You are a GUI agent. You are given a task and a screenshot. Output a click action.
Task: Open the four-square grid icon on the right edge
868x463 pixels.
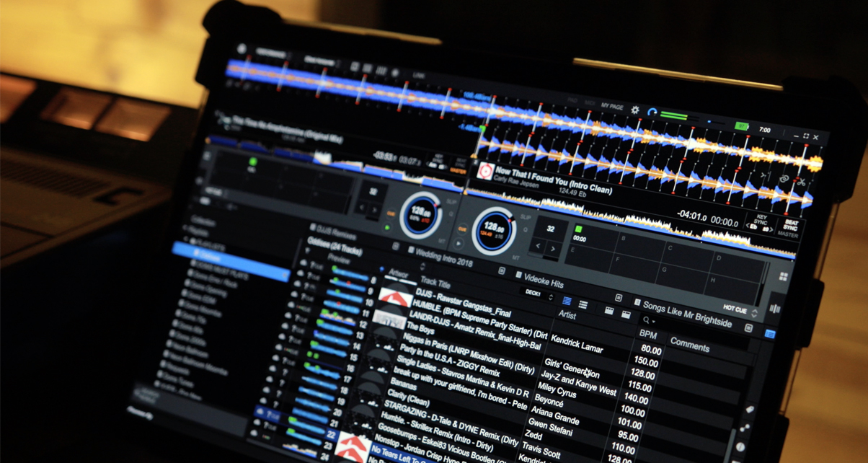(784, 277)
